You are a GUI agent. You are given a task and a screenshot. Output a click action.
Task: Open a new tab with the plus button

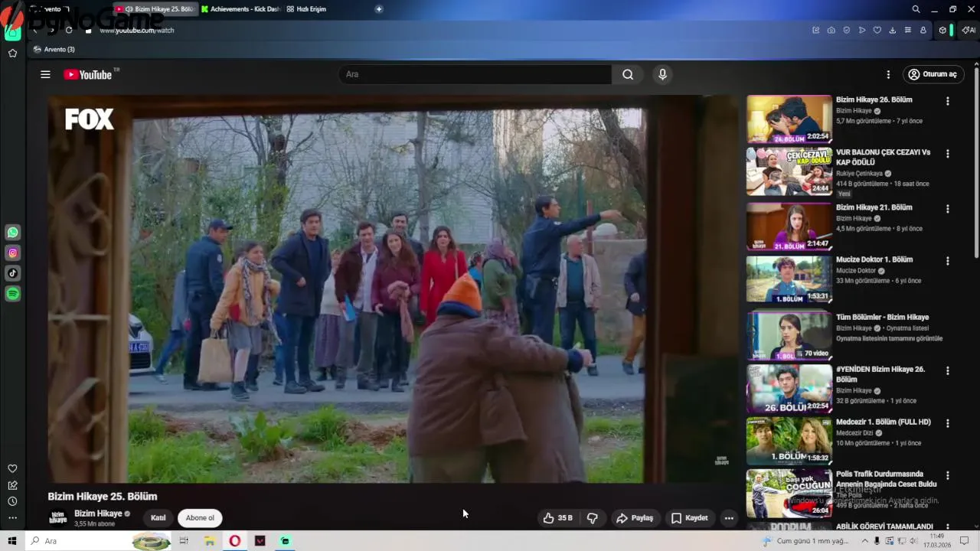[x=379, y=9]
